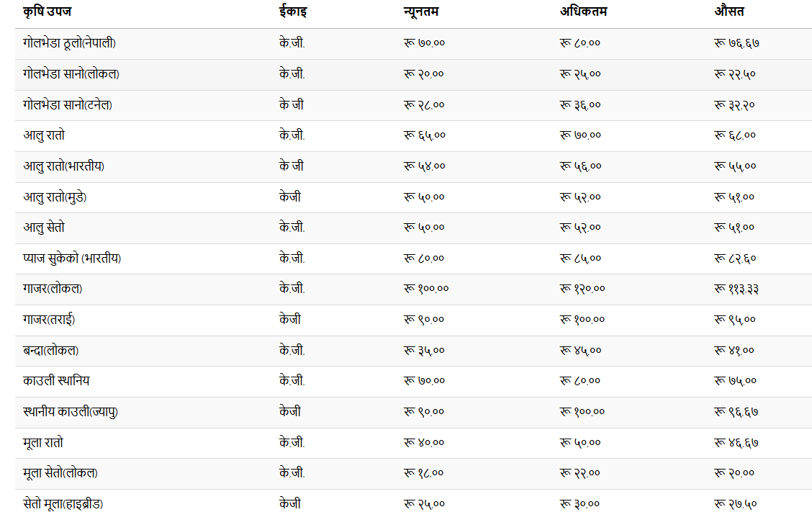Click स्थानीय काउली(ज्यापु) average रू ९६.६७
Viewport: 812px width, 512px height.
coord(736,412)
